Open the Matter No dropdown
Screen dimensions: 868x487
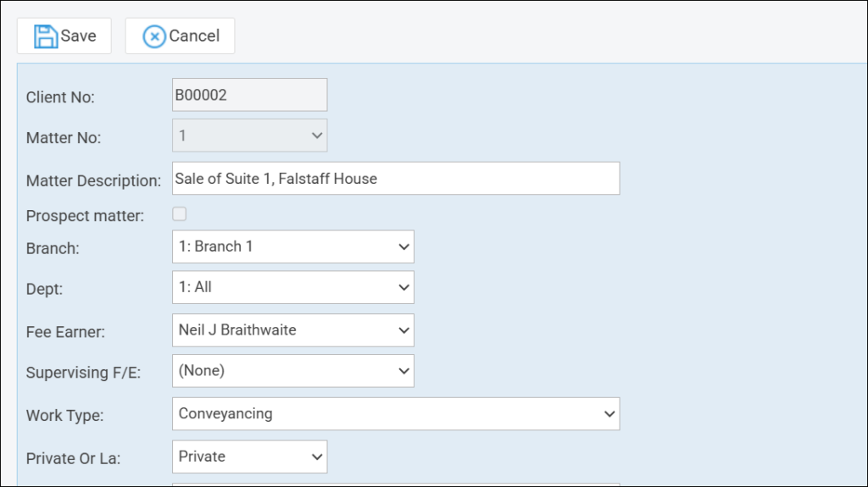point(249,136)
